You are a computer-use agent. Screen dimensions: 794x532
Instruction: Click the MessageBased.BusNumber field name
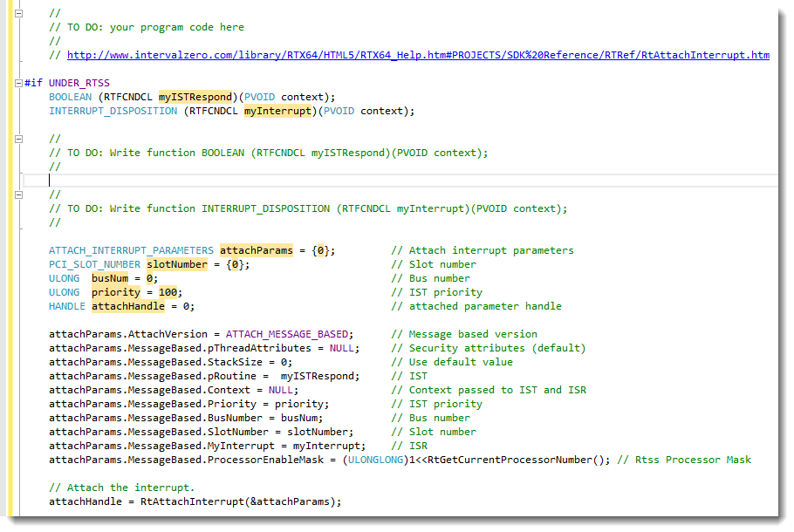tap(235, 418)
